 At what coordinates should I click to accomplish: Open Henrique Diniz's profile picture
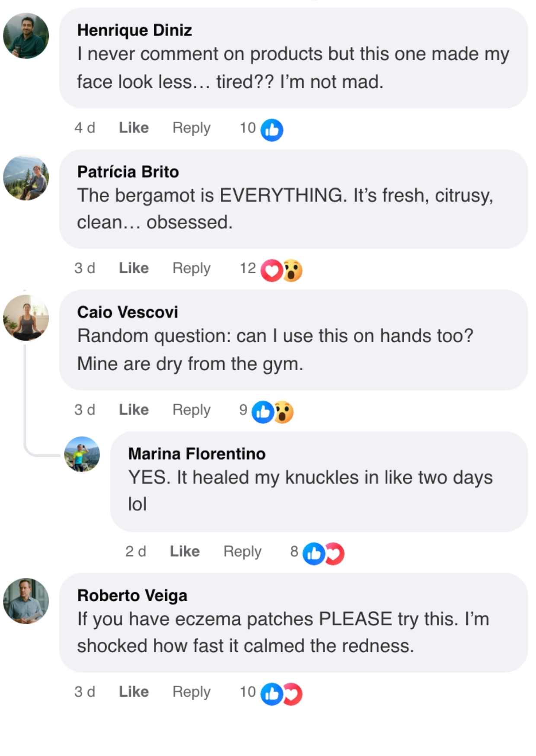pyautogui.click(x=26, y=36)
